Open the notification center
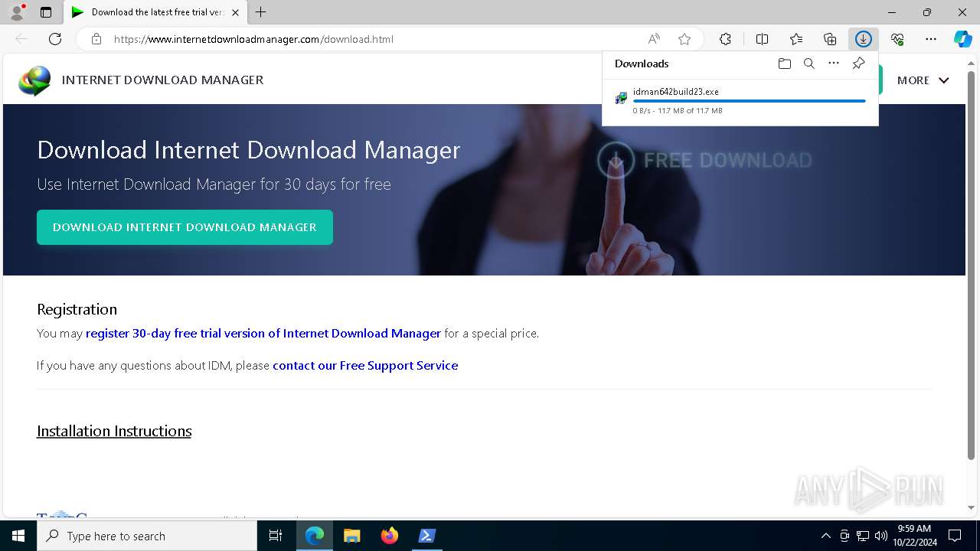Screen dimensions: 980x551 955,536
